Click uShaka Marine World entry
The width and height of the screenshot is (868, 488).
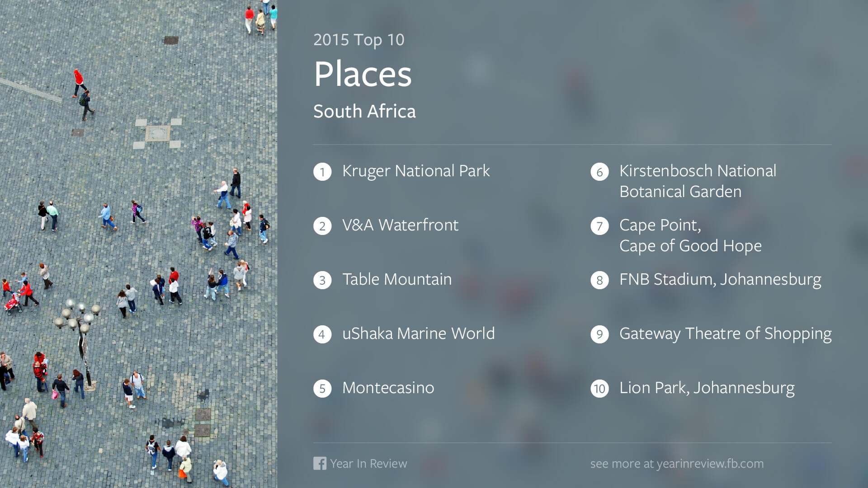click(x=419, y=333)
